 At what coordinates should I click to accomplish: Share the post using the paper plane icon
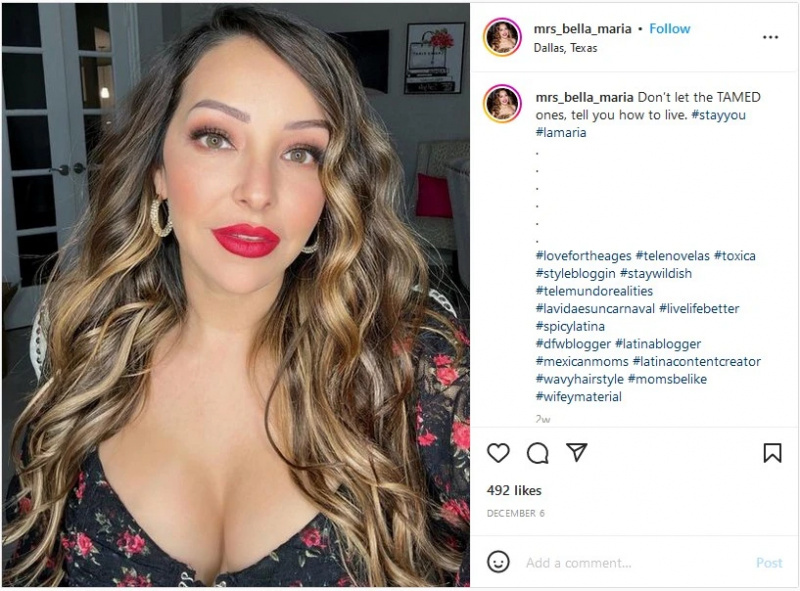tap(577, 452)
